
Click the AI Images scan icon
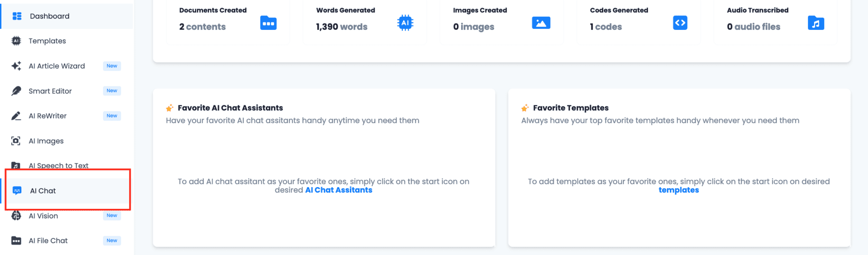point(16,141)
